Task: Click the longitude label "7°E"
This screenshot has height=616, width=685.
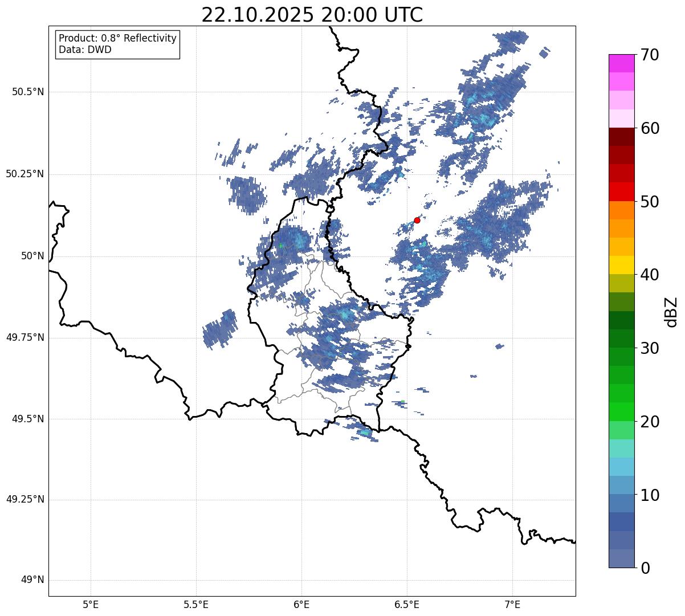Action: coord(512,605)
